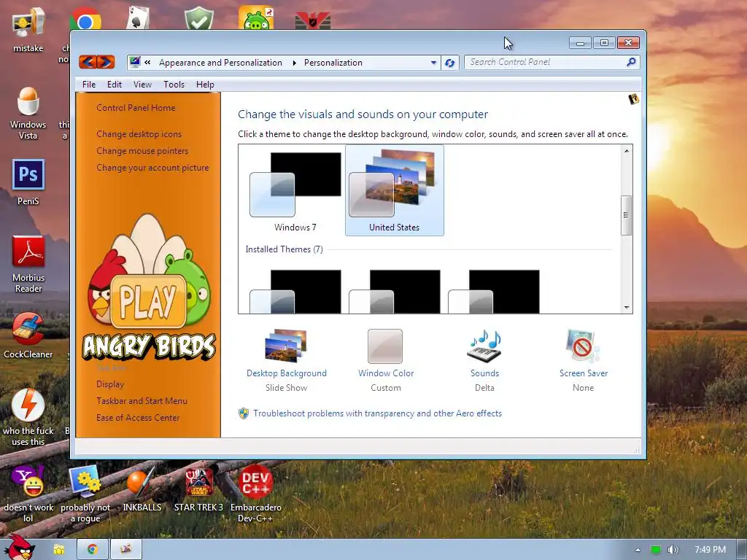Open the Embarcadero Dev-C++ desktop icon
The image size is (747, 560).
point(256,494)
